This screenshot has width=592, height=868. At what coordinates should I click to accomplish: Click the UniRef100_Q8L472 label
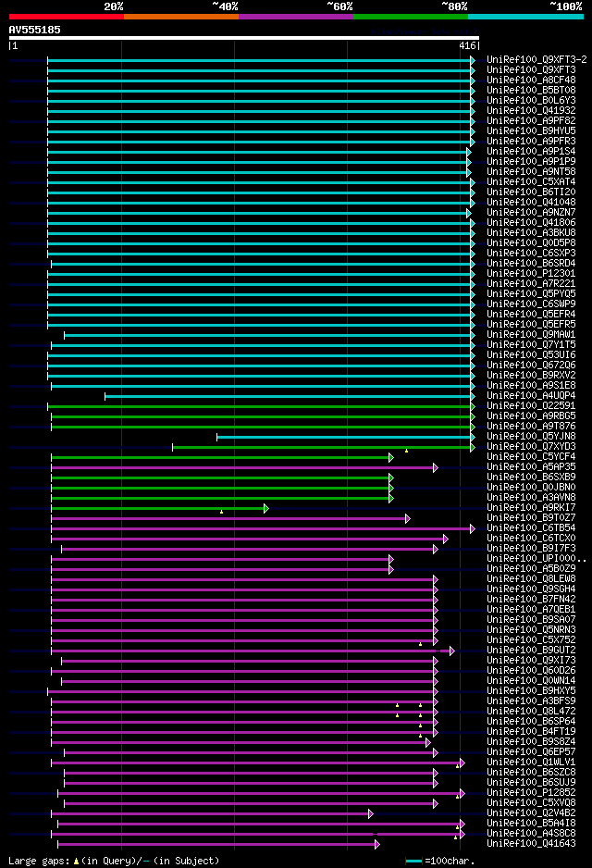[531, 711]
